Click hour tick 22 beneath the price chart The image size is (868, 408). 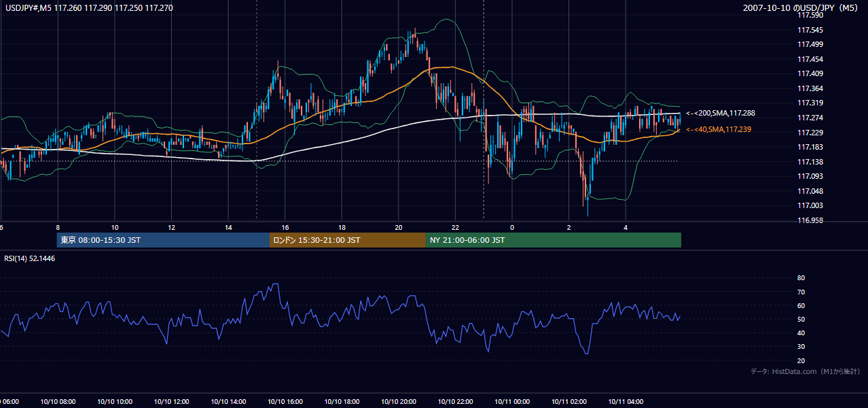pyautogui.click(x=455, y=227)
